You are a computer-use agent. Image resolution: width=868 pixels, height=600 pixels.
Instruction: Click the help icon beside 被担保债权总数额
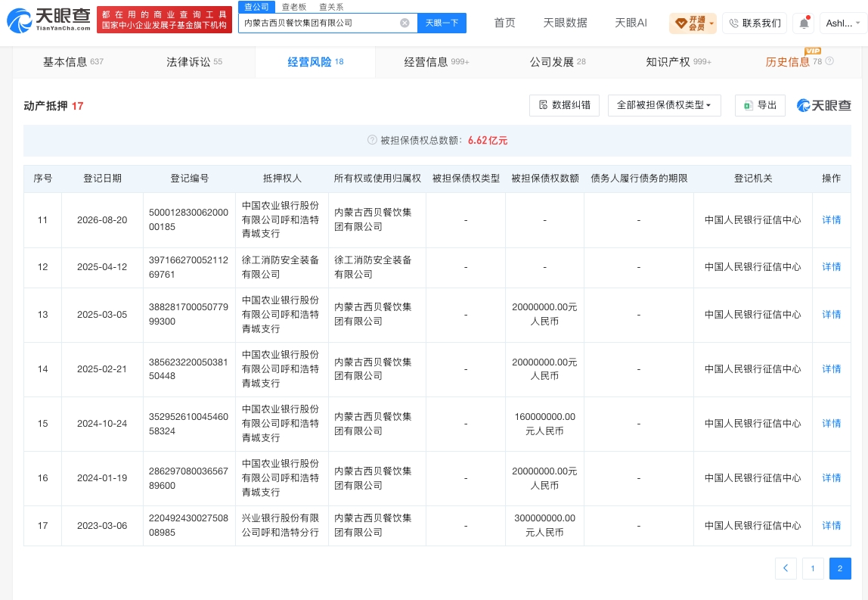[x=372, y=140]
